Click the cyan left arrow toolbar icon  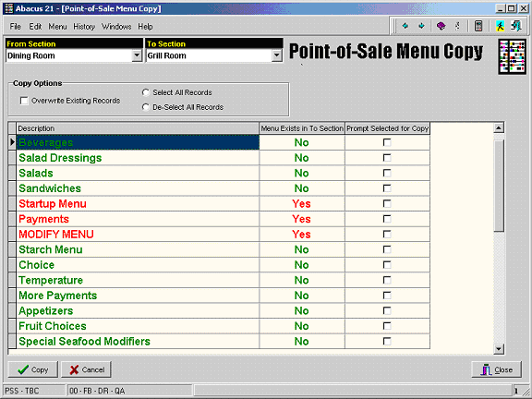click(405, 26)
